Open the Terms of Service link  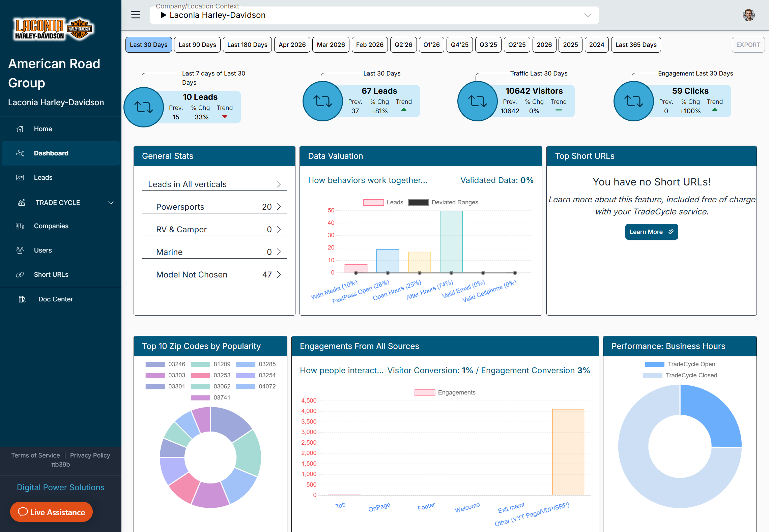click(35, 455)
